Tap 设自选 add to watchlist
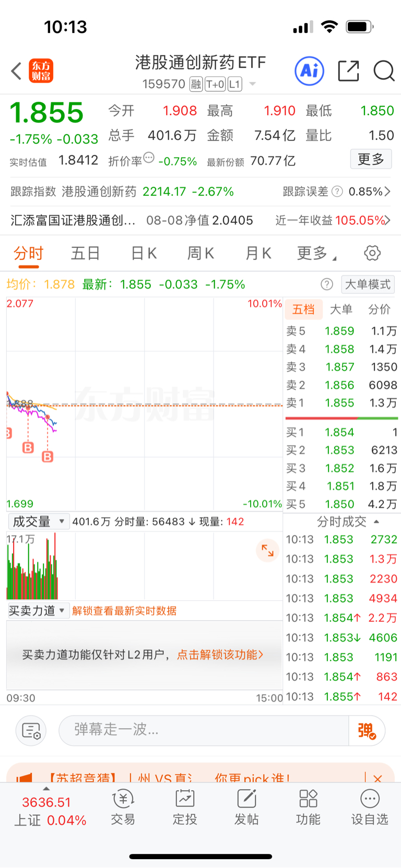 click(x=370, y=807)
